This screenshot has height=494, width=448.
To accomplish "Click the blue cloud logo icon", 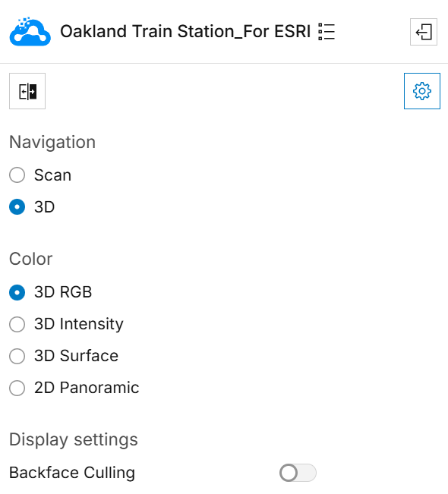I will (30, 32).
